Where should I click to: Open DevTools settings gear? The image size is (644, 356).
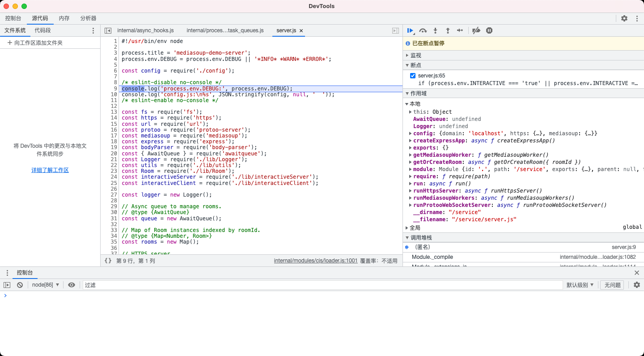tap(624, 18)
